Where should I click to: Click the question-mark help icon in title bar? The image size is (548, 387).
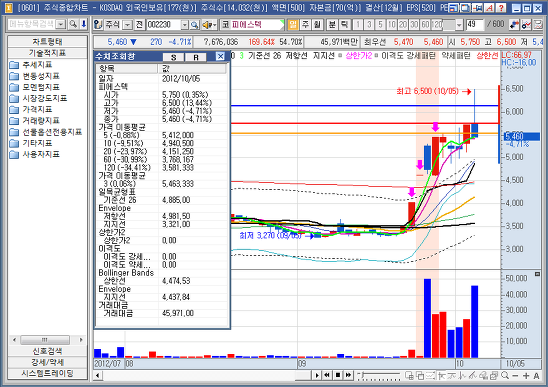click(x=501, y=7)
